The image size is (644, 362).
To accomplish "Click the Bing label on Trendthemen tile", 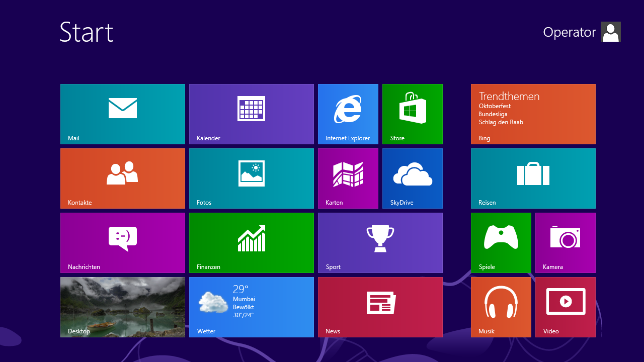I will (485, 138).
